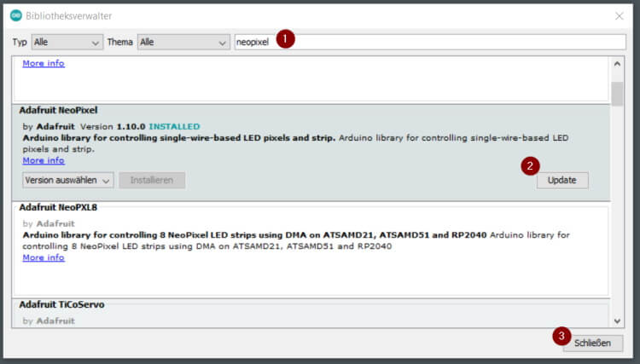Click the vertical scrollbar thumb
640x364 pixels.
pyautogui.click(x=617, y=93)
